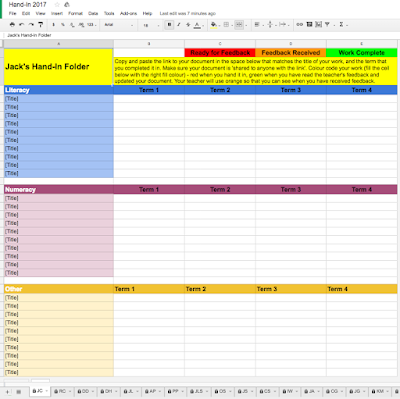Open the Insert menu
The image size is (400, 399).
click(57, 14)
